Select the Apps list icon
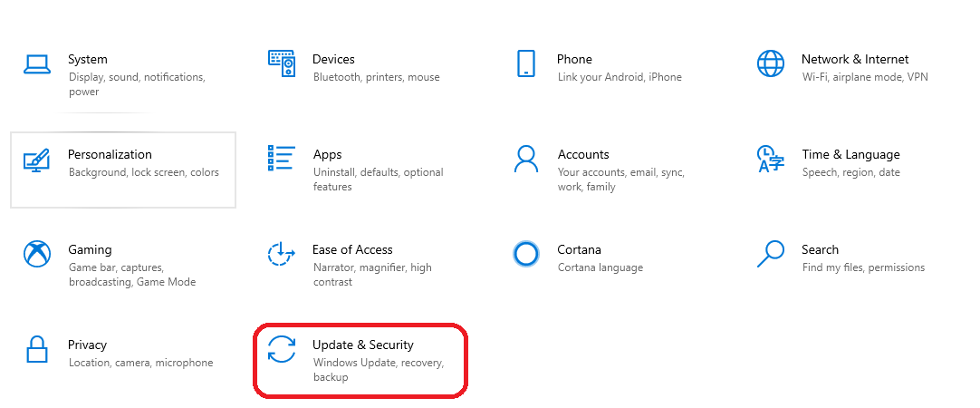The width and height of the screenshot is (980, 408). 282,159
